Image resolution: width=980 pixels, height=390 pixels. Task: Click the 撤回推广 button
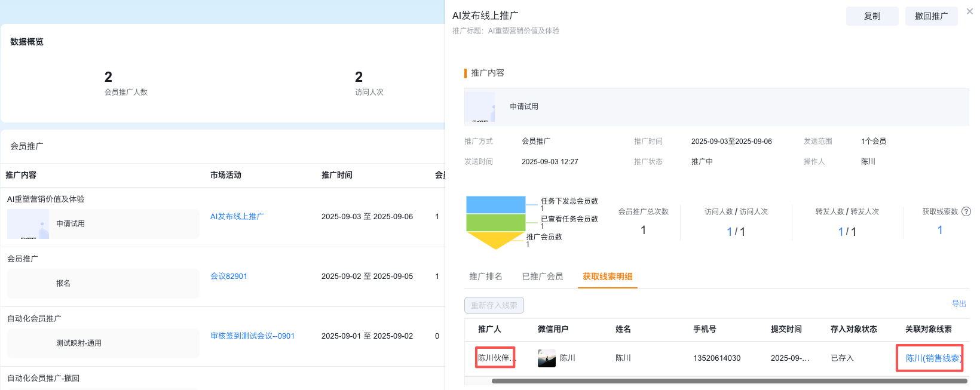coord(931,16)
